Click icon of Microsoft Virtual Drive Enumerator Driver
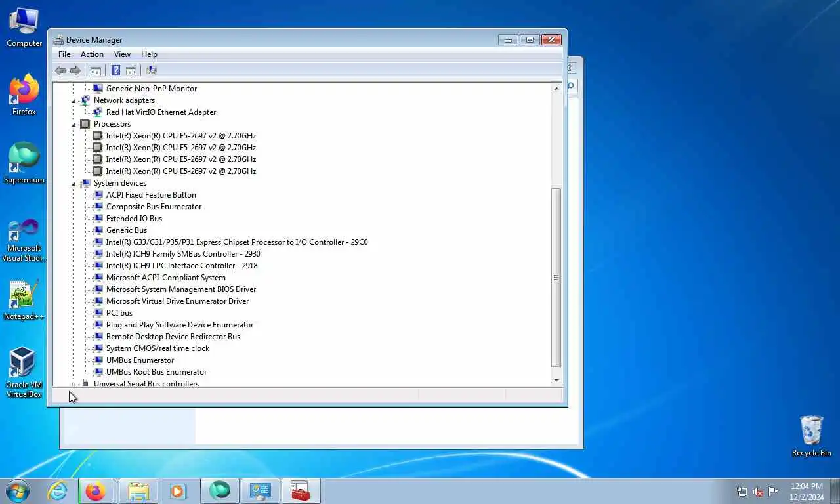Image resolution: width=840 pixels, height=504 pixels. coord(97,301)
